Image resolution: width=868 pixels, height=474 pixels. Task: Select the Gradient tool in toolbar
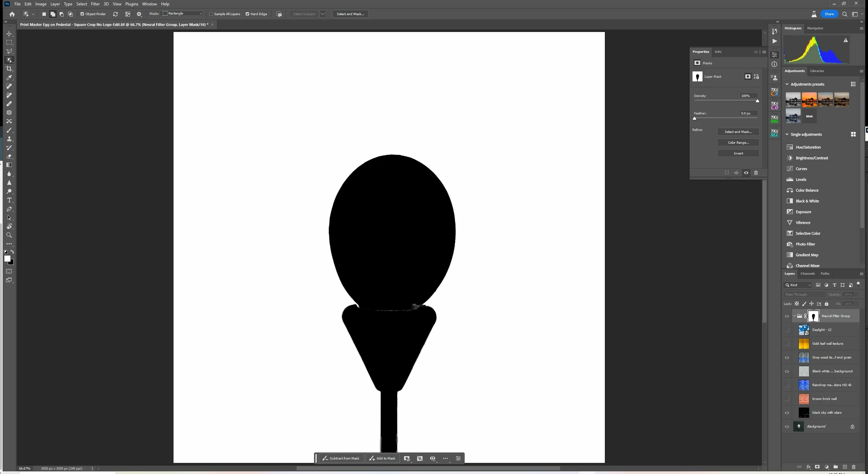[9, 165]
